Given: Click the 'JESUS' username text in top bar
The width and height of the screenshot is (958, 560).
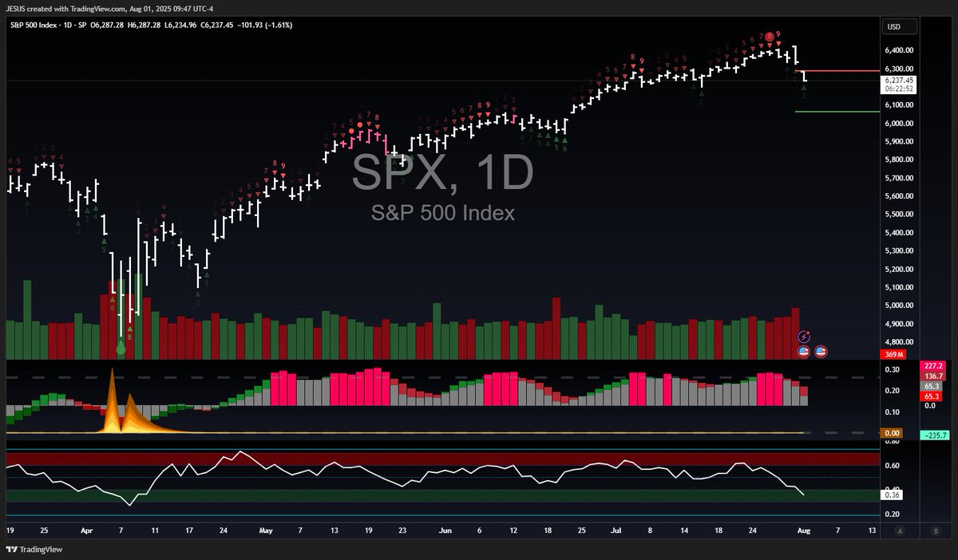Looking at the screenshot, I should coord(16,10).
